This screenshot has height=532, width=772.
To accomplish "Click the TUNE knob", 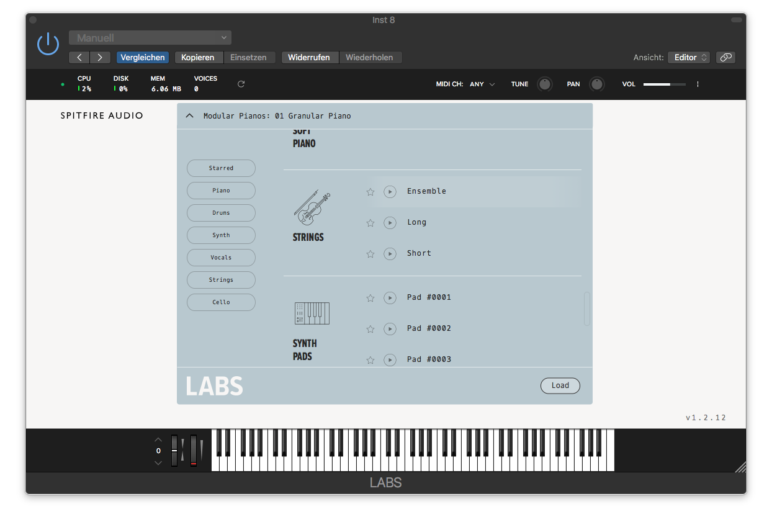I will [x=544, y=84].
